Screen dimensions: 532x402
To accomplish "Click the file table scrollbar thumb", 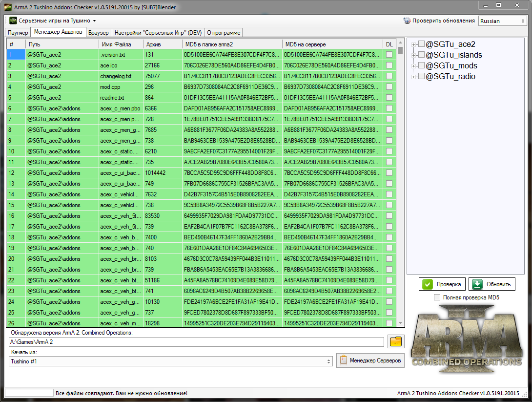I will point(400,51).
